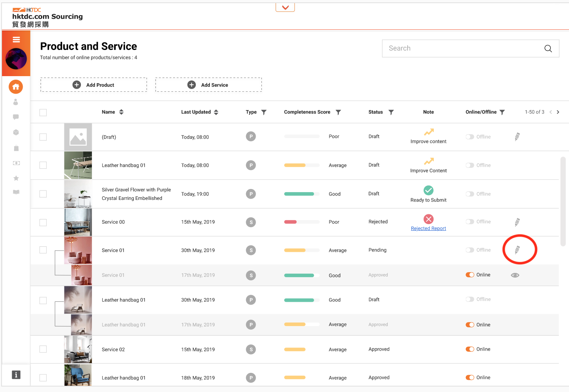Sort the list by Last Updated
The height and width of the screenshot is (392, 569).
pos(216,112)
